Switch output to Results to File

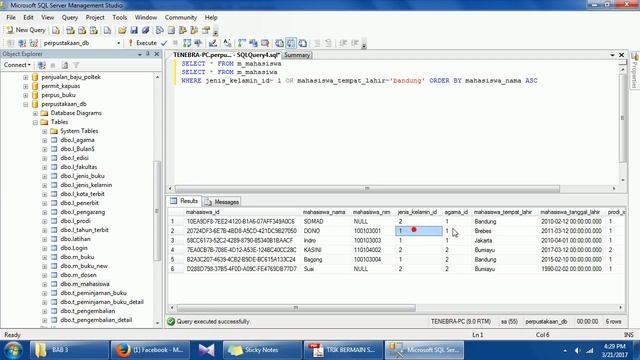point(302,43)
